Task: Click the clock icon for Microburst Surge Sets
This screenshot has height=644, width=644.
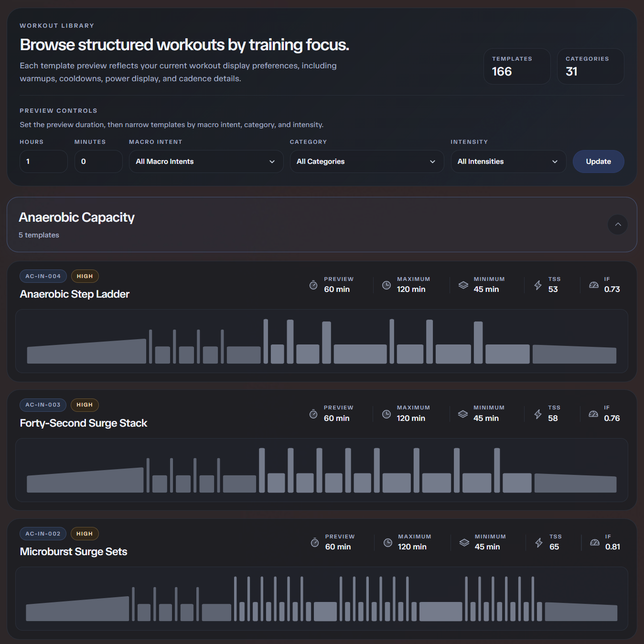Action: [388, 543]
